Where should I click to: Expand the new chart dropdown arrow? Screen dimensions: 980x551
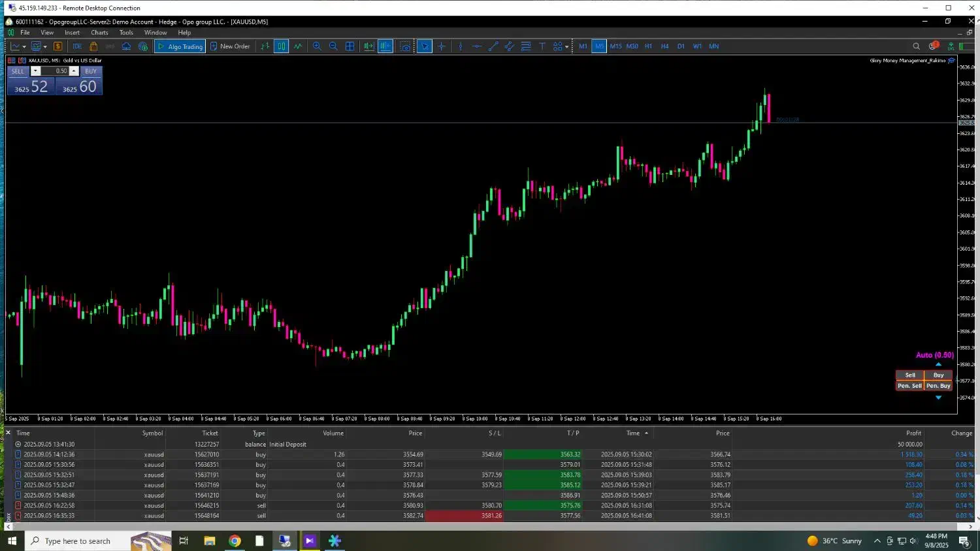pyautogui.click(x=24, y=46)
